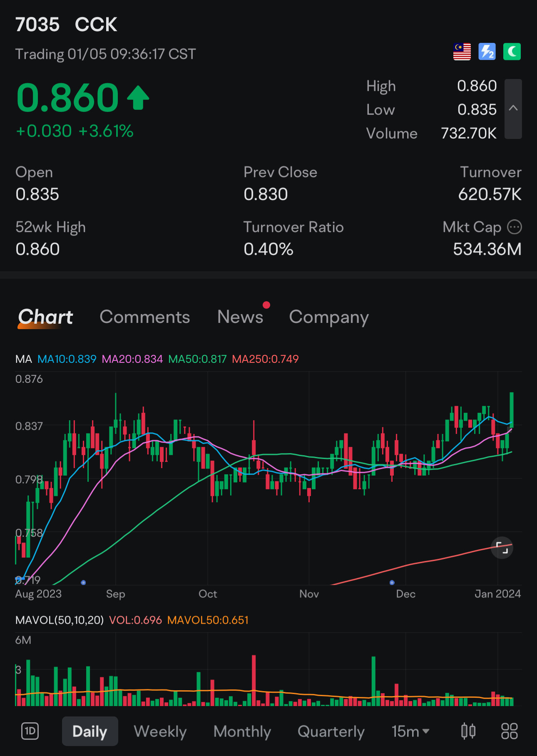Tap the tall red volume bar in October
The image size is (537, 756).
(254, 681)
